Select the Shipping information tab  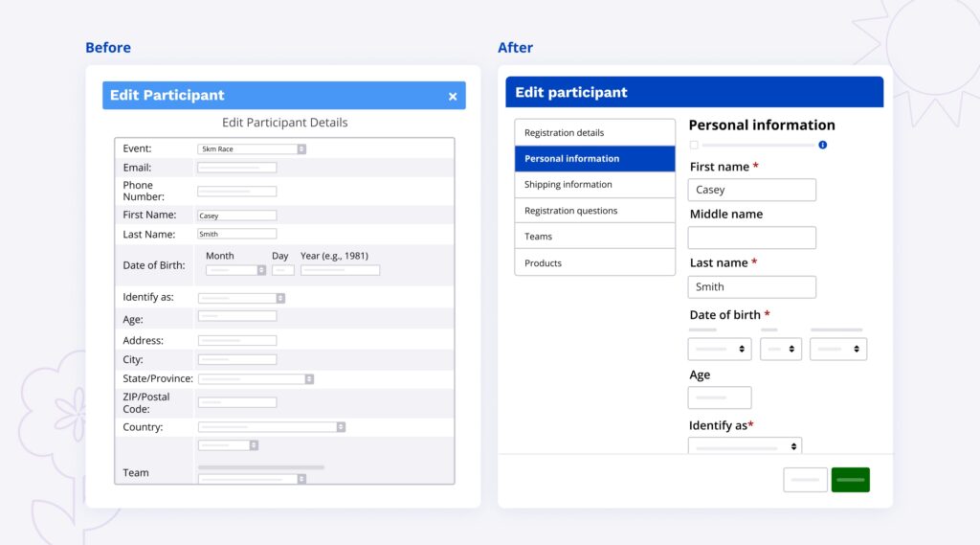click(594, 185)
